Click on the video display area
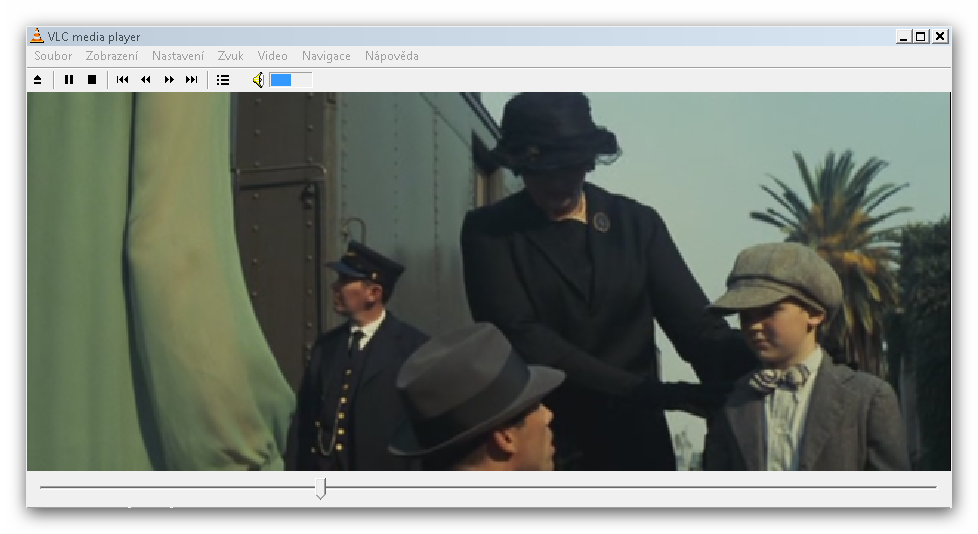978x534 pixels. pyautogui.click(x=488, y=281)
